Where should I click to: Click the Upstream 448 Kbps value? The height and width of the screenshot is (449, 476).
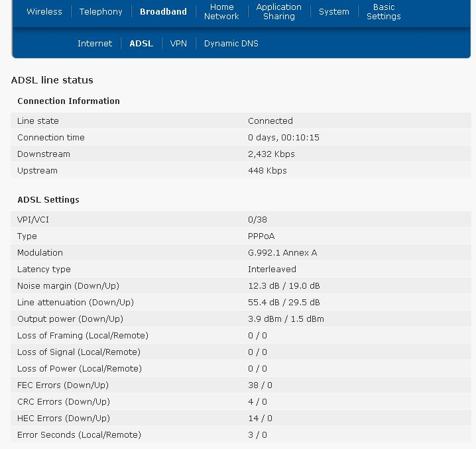click(267, 171)
